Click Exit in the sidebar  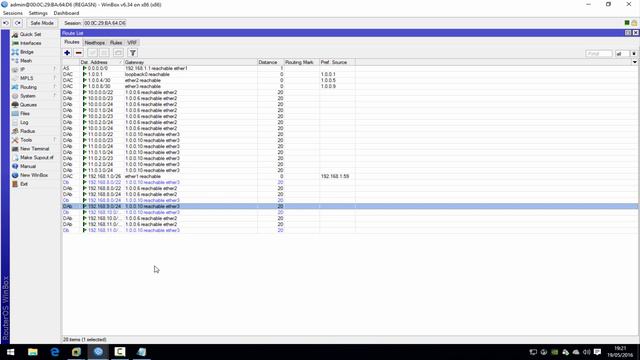tap(24, 184)
